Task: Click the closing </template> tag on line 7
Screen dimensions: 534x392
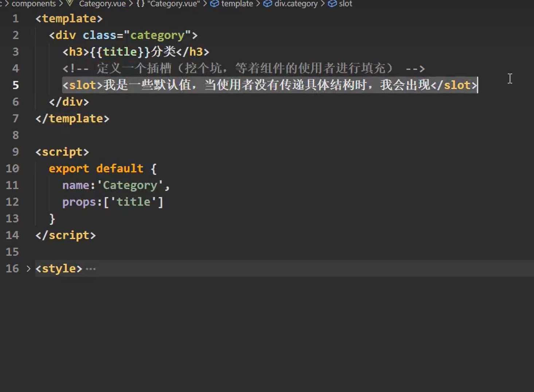Action: (72, 119)
